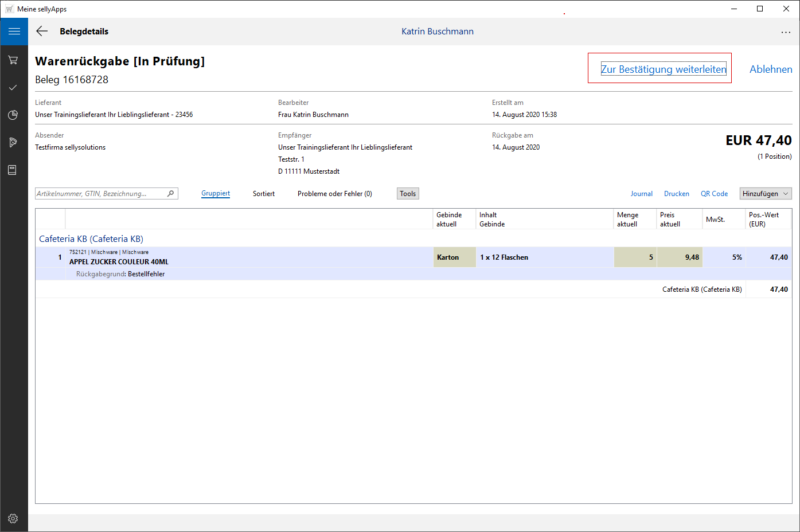This screenshot has width=800, height=532.
Task: Open settings gear icon
Action: click(13, 518)
